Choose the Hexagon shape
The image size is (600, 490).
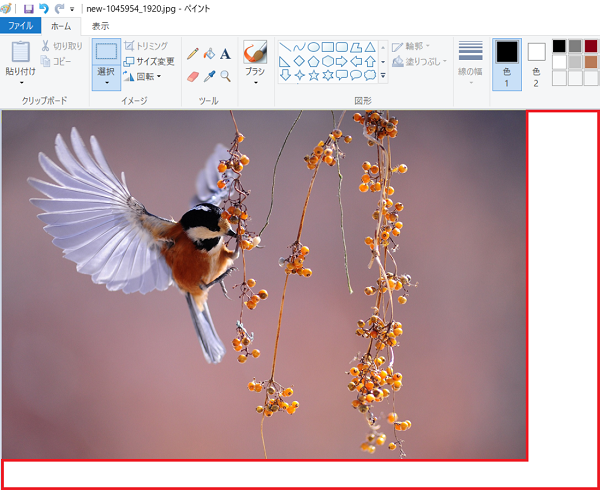(x=328, y=61)
